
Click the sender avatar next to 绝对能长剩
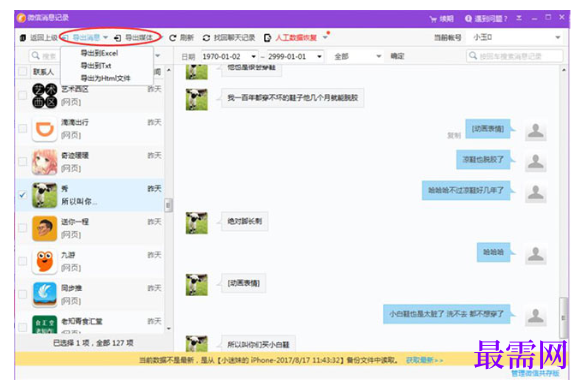197,223
